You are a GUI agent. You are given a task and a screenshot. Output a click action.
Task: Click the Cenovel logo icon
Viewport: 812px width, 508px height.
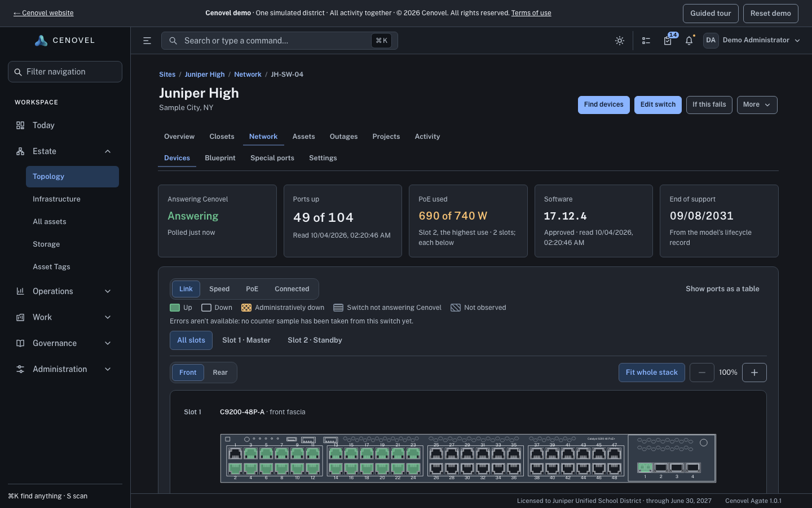coord(41,41)
